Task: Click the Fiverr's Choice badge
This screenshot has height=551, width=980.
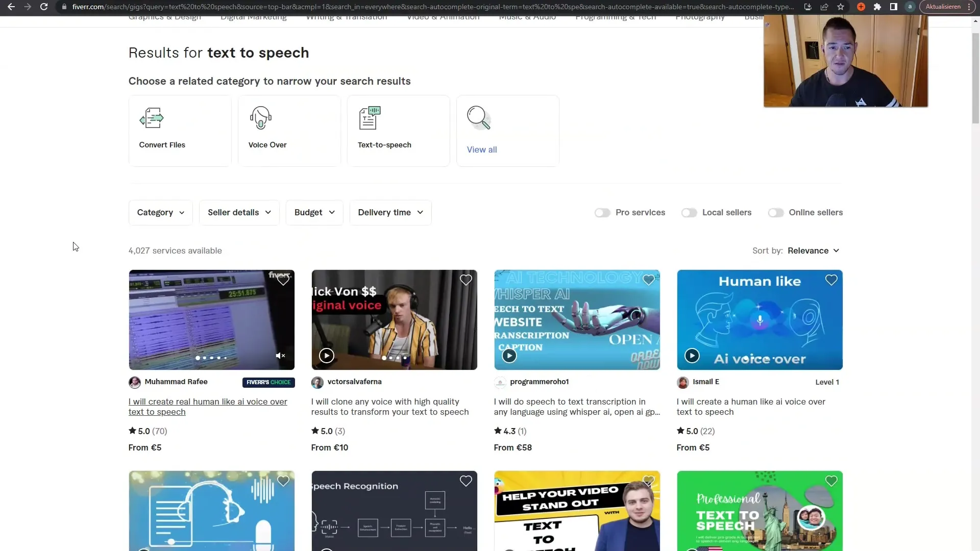Action: pos(268,382)
